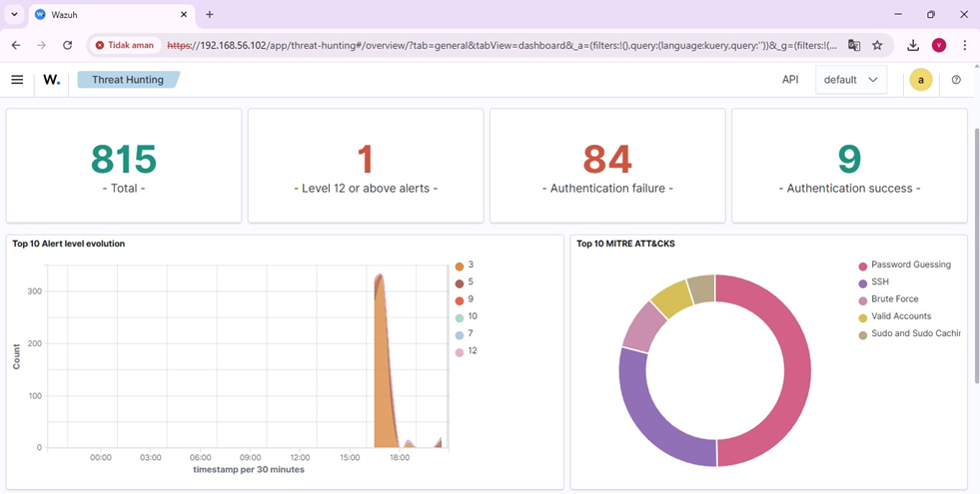The image size is (980, 494).
Task: Reload the page
Action: click(68, 45)
